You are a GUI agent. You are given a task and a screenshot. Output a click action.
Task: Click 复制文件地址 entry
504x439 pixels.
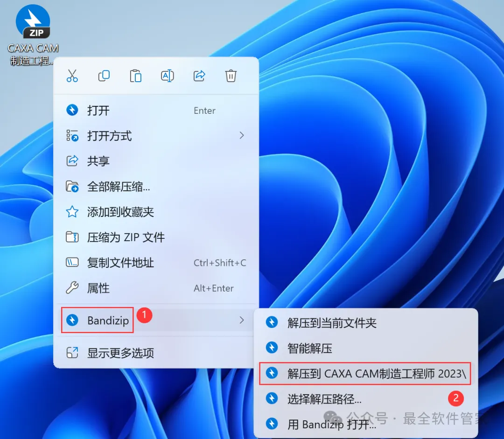[156, 263]
